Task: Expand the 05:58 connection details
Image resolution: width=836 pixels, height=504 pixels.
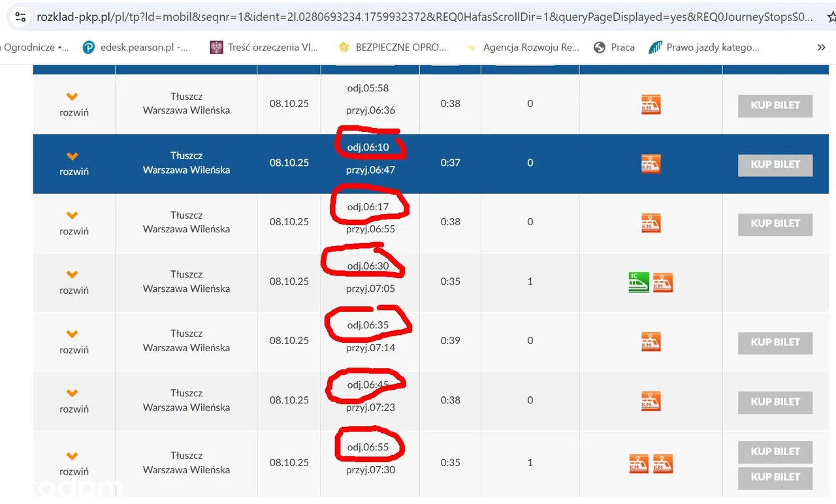Action: coord(73,104)
